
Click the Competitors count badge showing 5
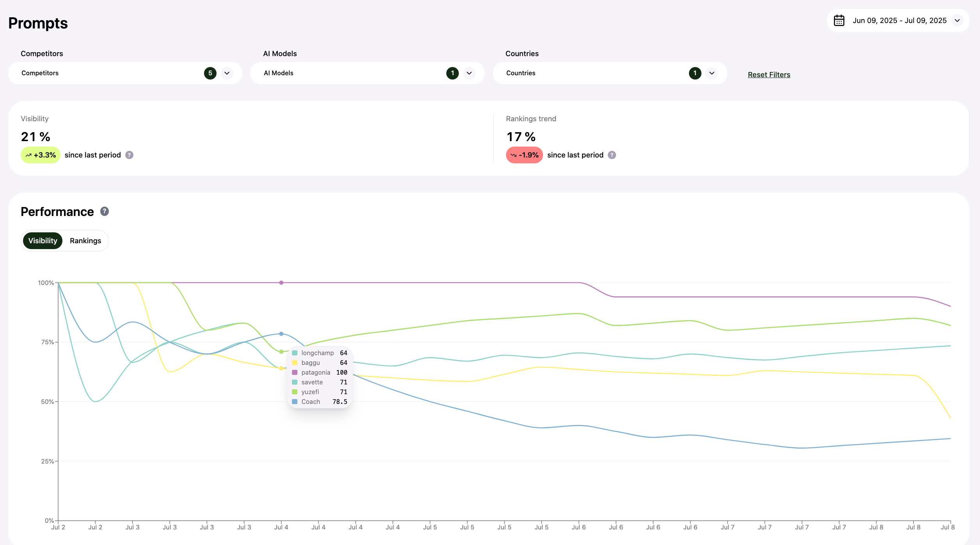click(x=210, y=73)
